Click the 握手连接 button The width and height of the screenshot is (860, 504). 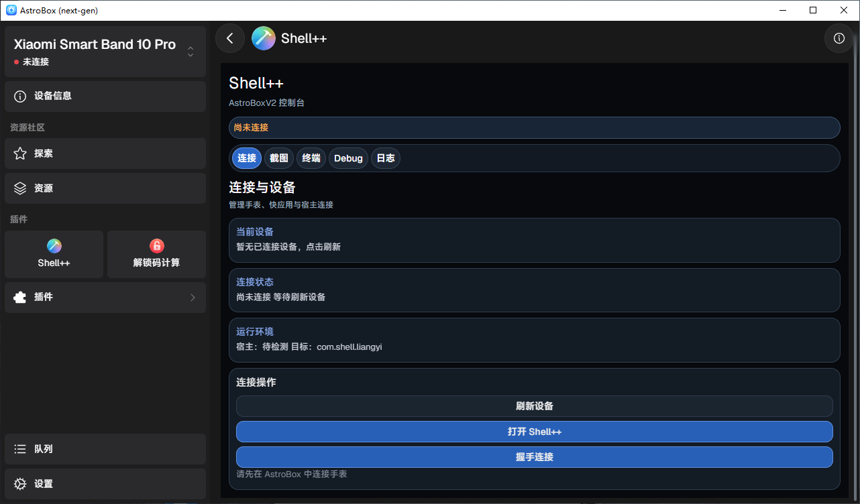pos(535,457)
